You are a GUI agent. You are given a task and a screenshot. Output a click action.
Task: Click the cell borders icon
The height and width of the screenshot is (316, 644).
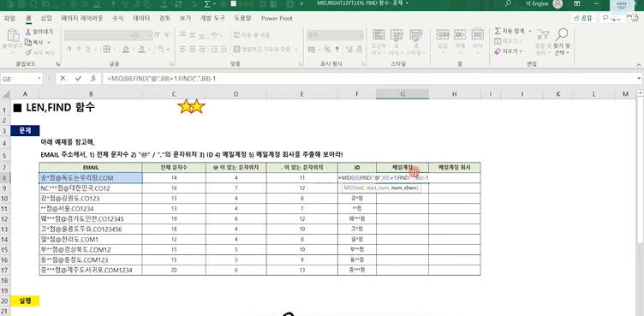pos(106,50)
